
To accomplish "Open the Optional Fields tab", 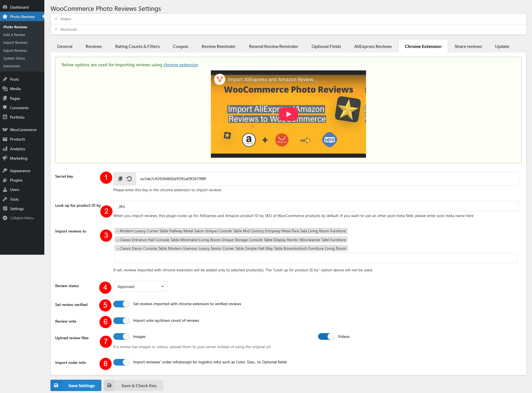I will [x=326, y=46].
